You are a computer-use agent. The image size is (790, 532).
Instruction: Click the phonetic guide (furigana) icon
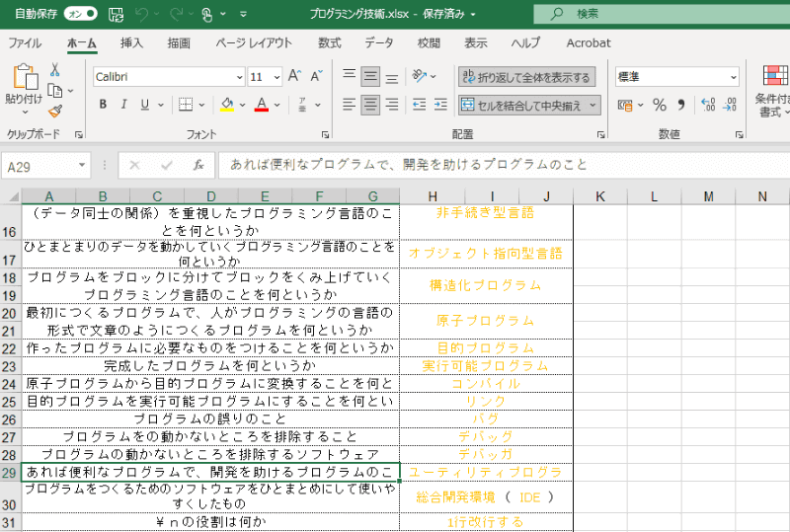[302, 105]
